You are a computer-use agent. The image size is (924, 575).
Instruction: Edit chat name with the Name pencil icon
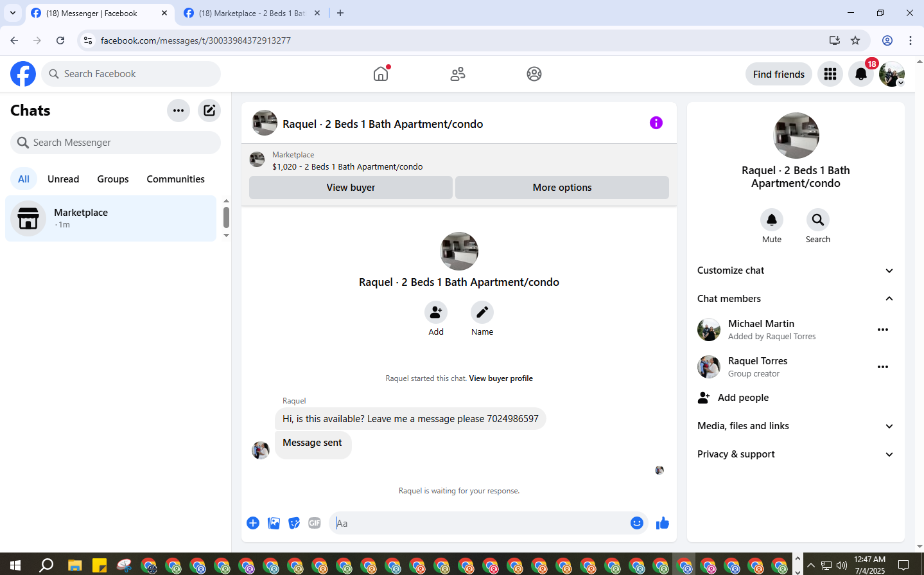tap(482, 312)
